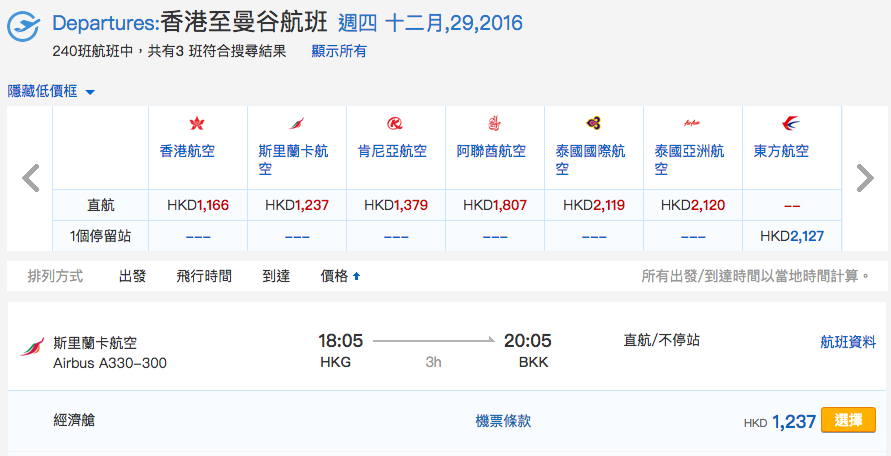Click the SriLankan Airlines logo in price table
This screenshot has height=456, width=891.
point(296,123)
